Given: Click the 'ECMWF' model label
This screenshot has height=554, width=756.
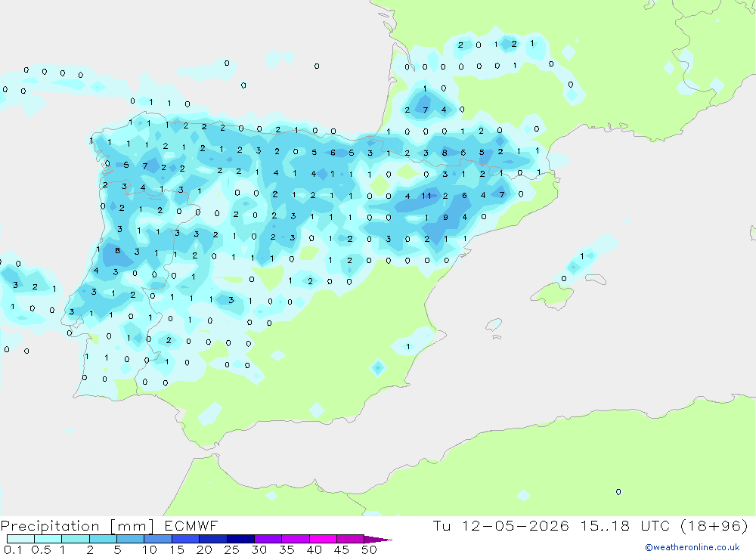Looking at the screenshot, I should tap(191, 526).
